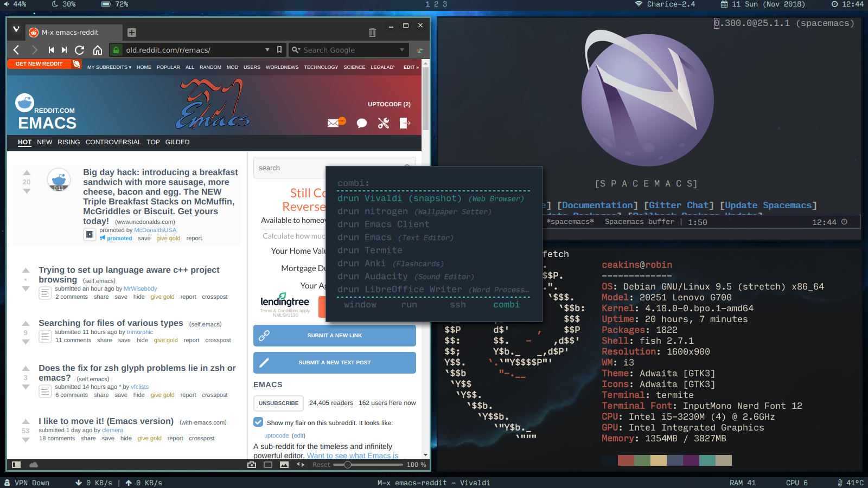This screenshot has width=868, height=488.
Task: Open the address bar history dropdown
Action: [267, 50]
